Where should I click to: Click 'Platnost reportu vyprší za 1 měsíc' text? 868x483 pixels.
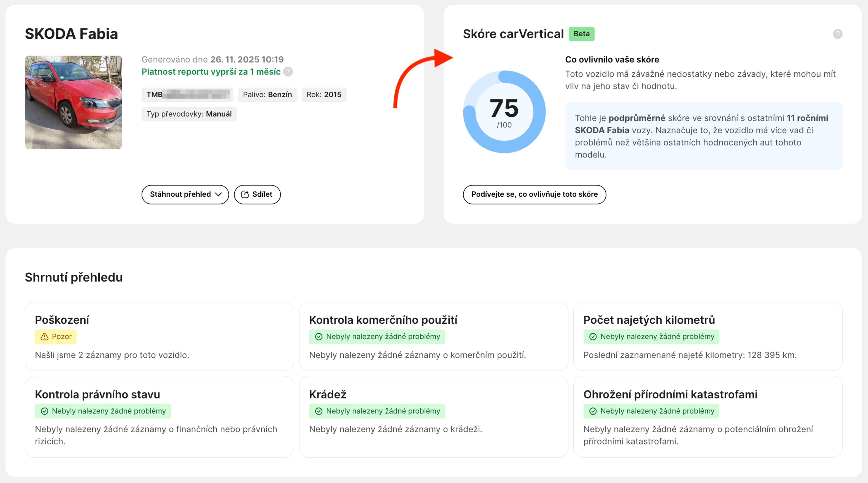click(x=211, y=72)
